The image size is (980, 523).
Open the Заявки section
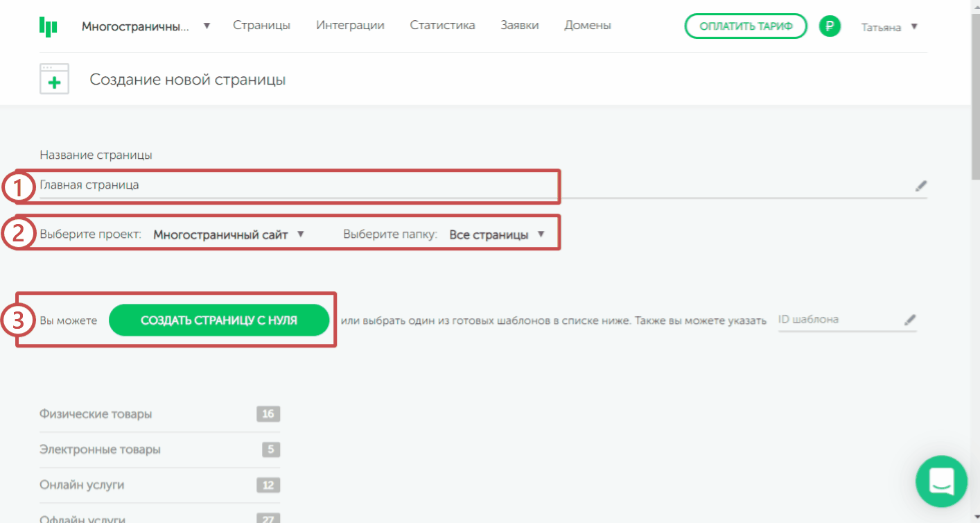(519, 26)
